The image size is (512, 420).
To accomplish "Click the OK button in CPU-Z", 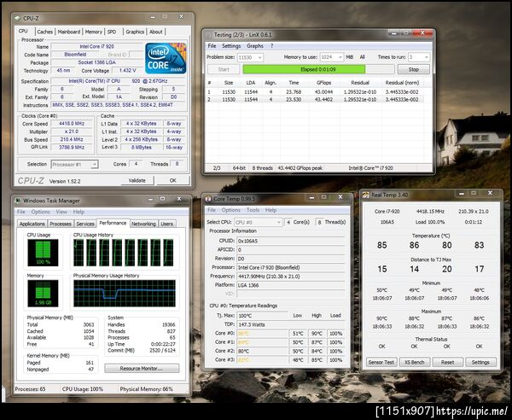I will coord(172,180).
